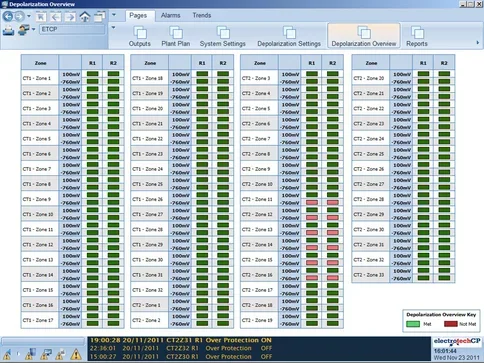Screen dimensions: 484x363
Task: Select the 15:00:27 CT2Z30 R1 alarm entry
Action: (x=181, y=356)
